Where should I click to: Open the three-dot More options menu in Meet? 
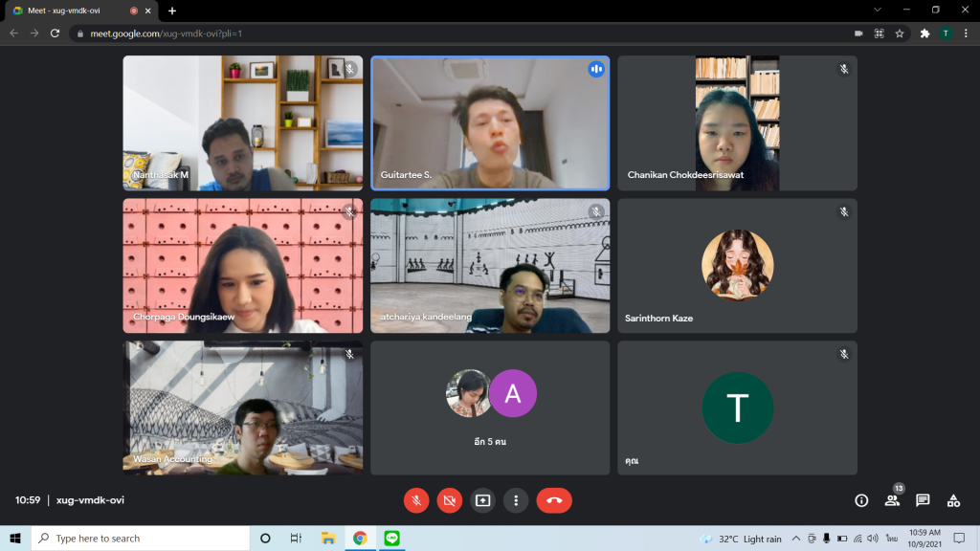click(x=516, y=500)
